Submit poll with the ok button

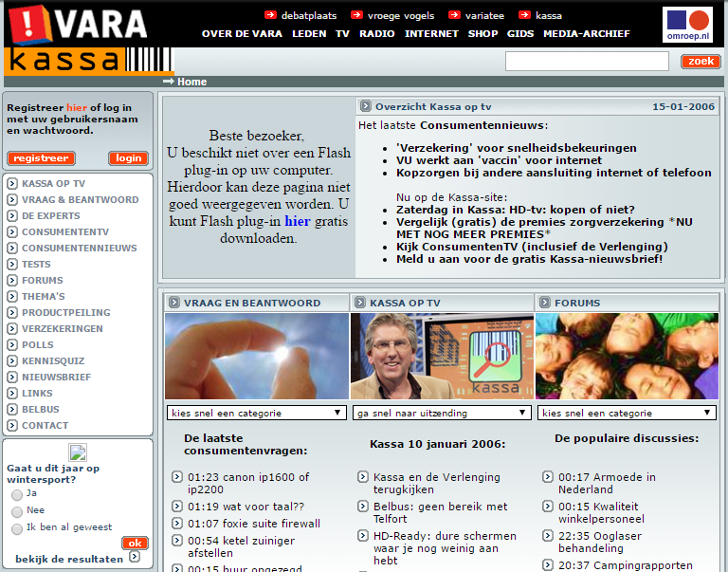click(136, 543)
